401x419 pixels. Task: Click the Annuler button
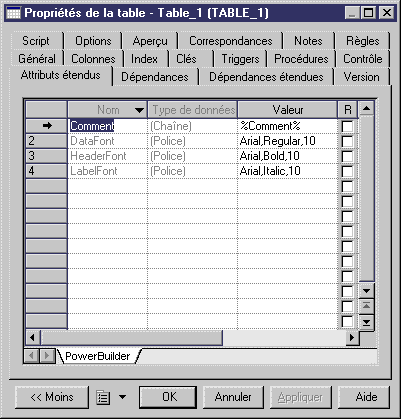233,397
